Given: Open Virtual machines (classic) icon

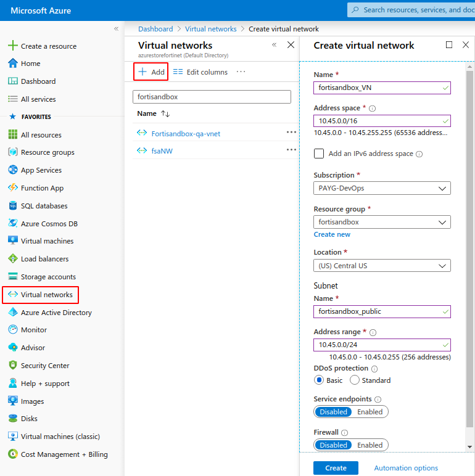Looking at the screenshot, I should [x=13, y=437].
